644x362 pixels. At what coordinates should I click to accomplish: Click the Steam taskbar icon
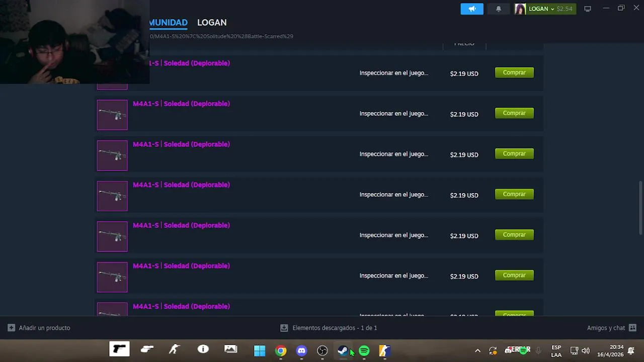[x=343, y=351]
